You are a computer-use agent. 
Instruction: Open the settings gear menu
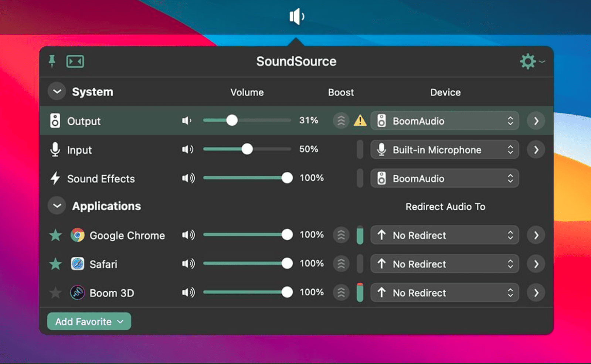532,61
